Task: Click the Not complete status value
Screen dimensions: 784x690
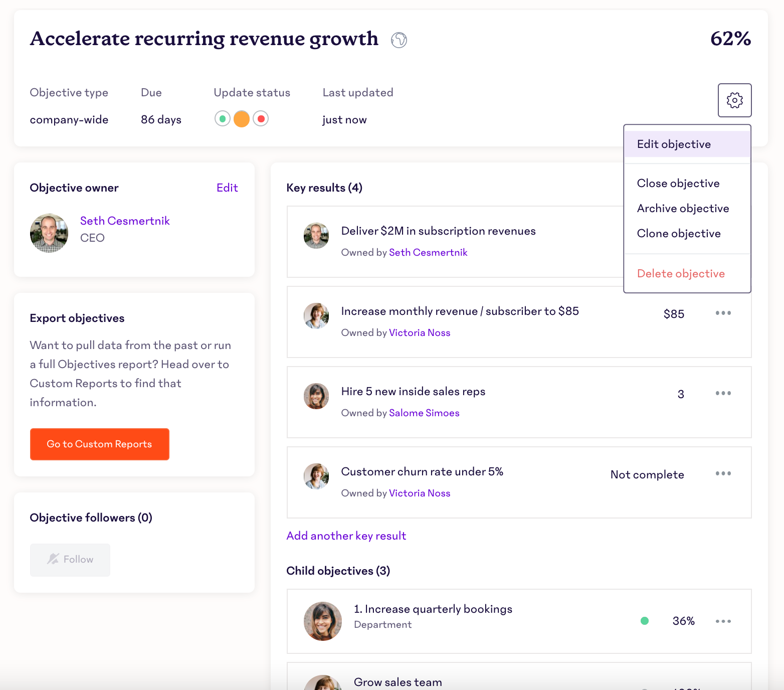Action: coord(647,475)
